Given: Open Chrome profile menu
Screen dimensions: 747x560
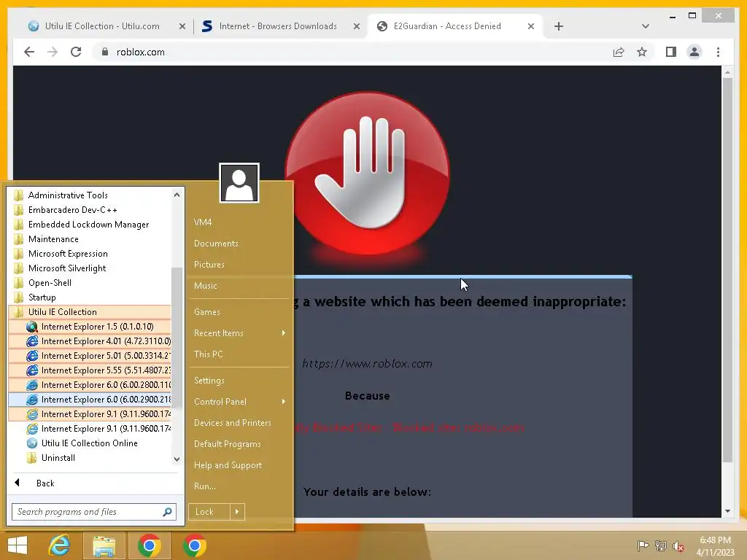Looking at the screenshot, I should coord(694,52).
